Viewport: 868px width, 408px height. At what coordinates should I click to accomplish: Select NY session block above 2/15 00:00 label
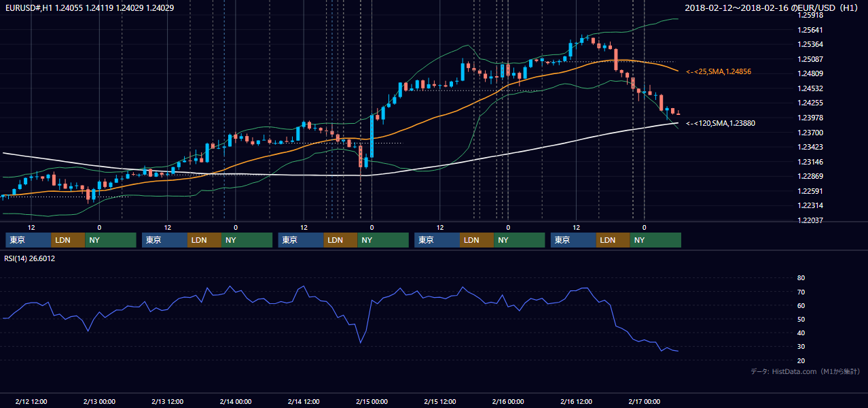pyautogui.click(x=383, y=240)
